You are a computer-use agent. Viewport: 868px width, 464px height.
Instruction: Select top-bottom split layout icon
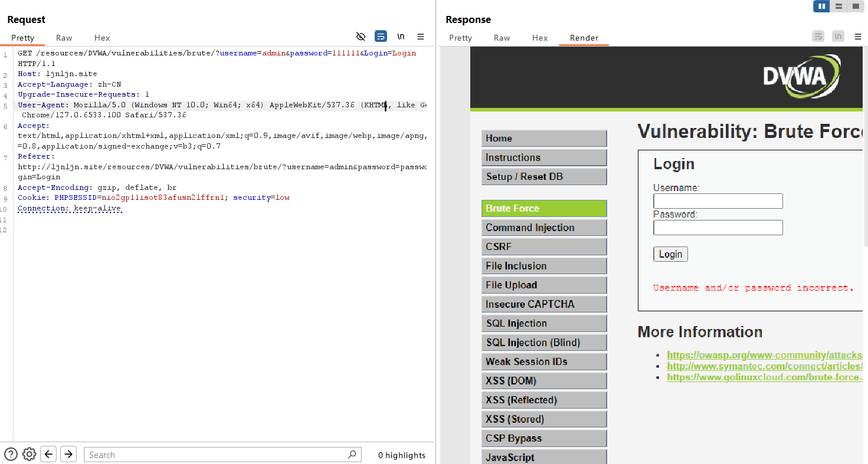pos(838,6)
